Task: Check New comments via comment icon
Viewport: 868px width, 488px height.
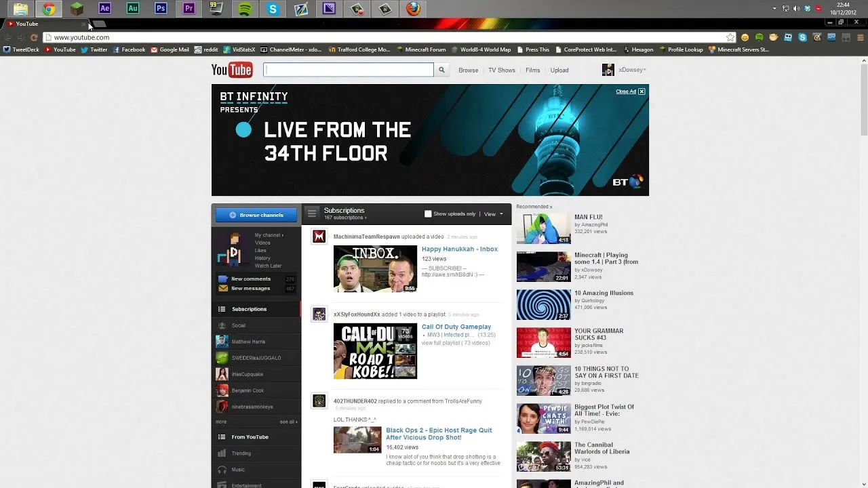Action: (222, 279)
